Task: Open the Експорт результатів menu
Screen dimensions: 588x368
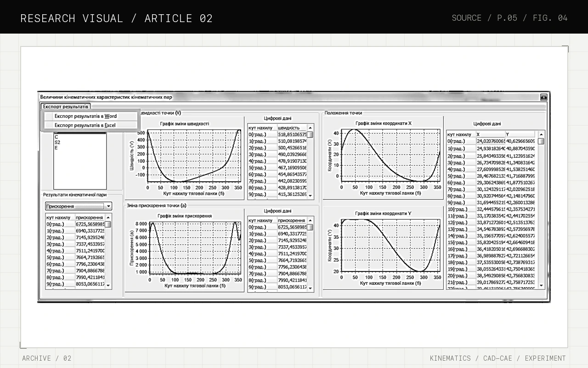Action: tap(66, 107)
